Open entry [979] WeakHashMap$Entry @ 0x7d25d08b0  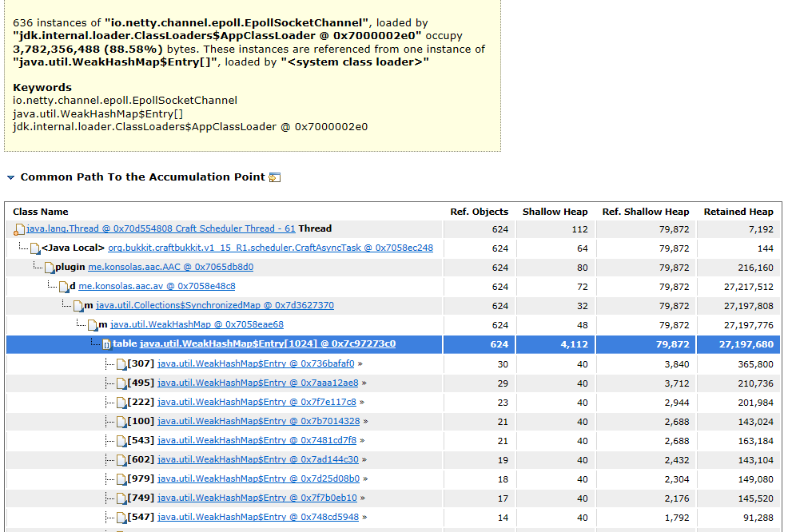click(259, 478)
